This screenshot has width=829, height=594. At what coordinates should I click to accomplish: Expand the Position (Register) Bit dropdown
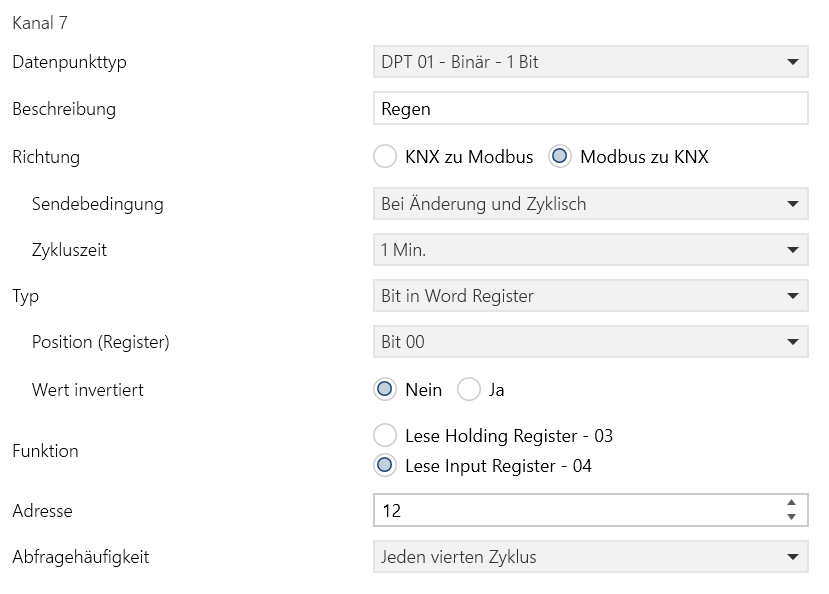click(588, 342)
